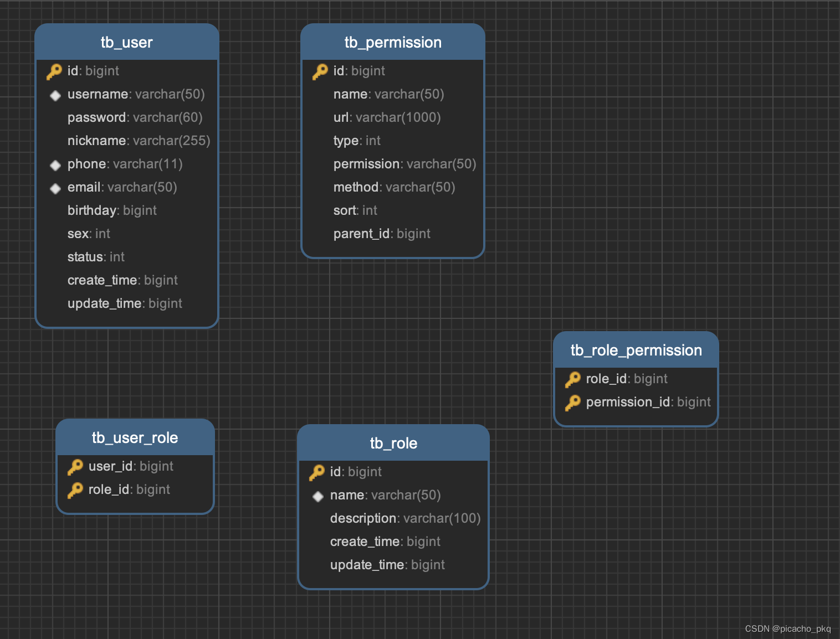The width and height of the screenshot is (840, 639).
Task: Click the primary key icon of tb_user id
Action: click(54, 71)
